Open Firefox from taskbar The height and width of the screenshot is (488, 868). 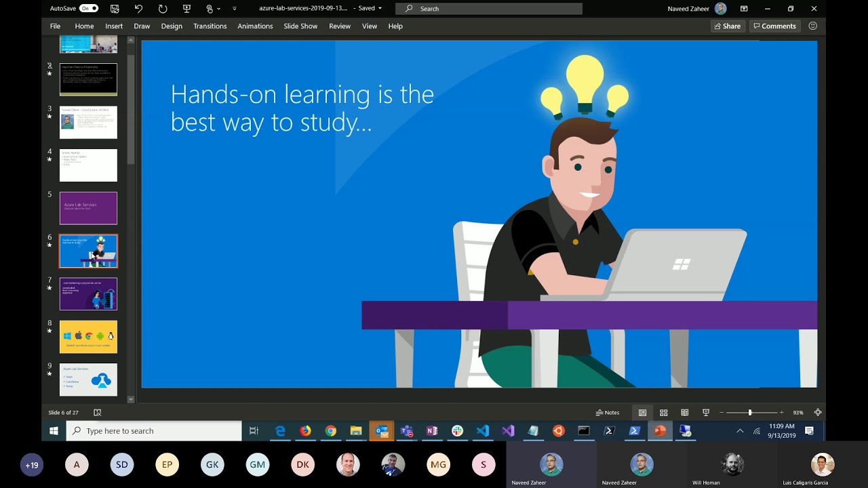[x=306, y=430]
